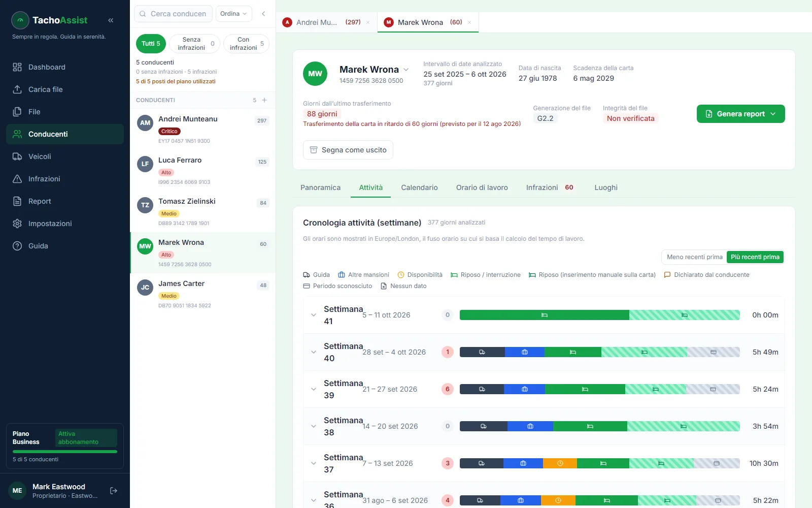
Task: Open the Veicoli truck icon
Action: pyautogui.click(x=17, y=156)
